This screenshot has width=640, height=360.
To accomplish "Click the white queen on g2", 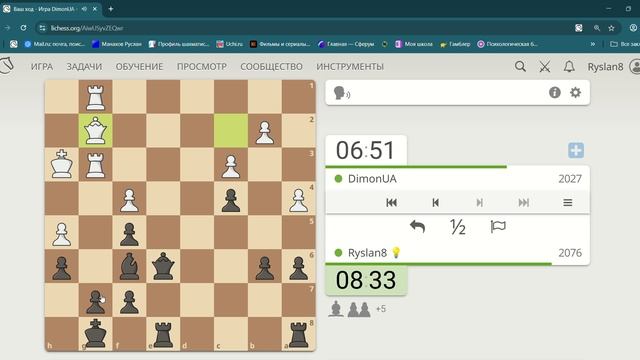I will click(x=96, y=131).
